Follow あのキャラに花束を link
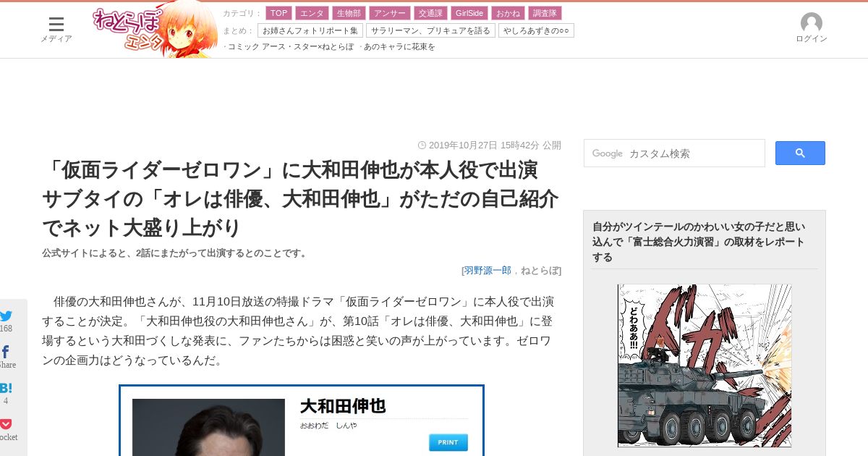This screenshot has width=868, height=456. click(398, 46)
